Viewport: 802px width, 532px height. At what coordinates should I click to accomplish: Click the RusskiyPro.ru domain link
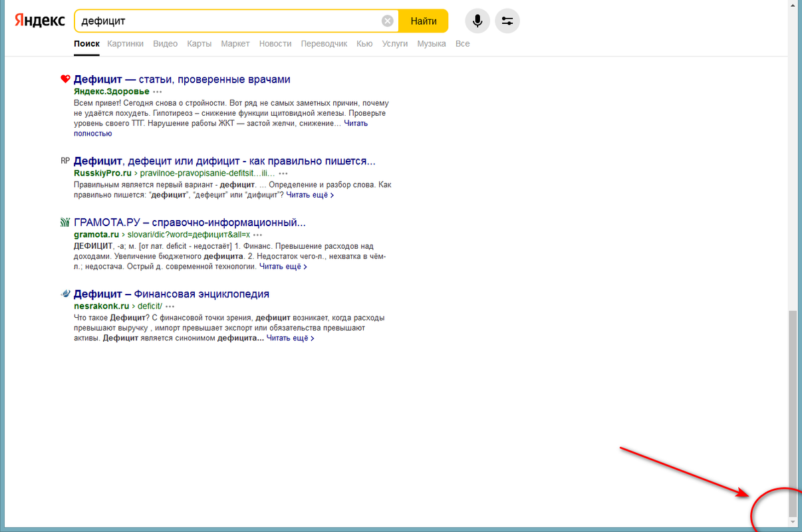coord(103,173)
